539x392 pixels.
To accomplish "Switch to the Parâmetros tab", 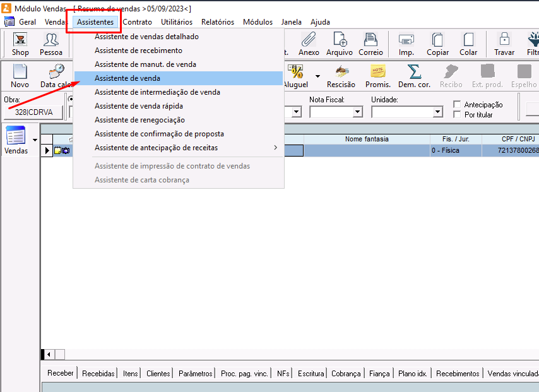I will coord(195,374).
